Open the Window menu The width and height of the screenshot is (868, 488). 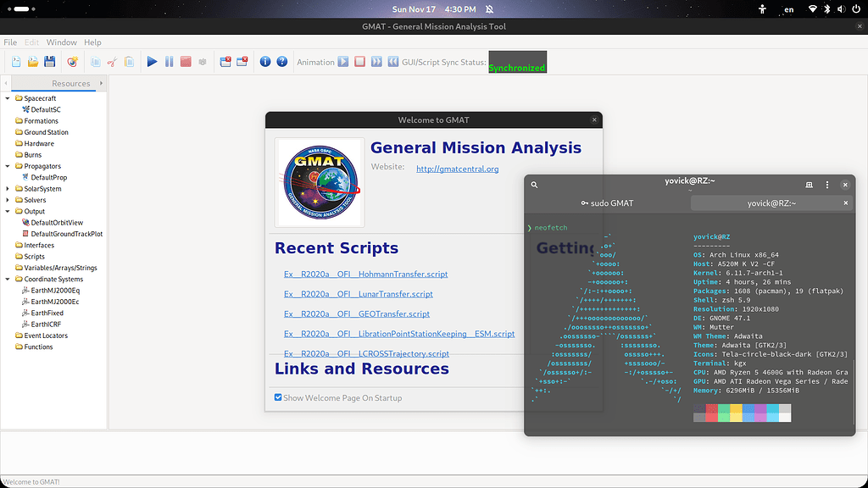[61, 42]
